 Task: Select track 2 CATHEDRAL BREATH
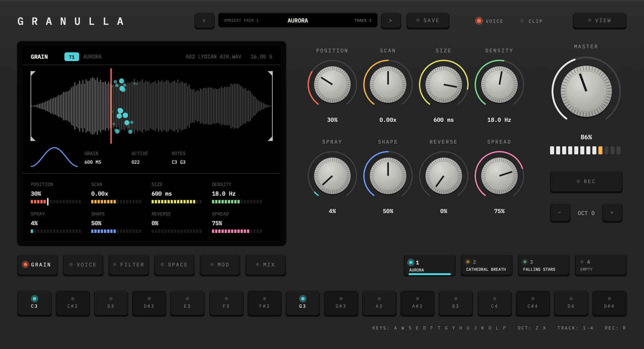pyautogui.click(x=487, y=265)
